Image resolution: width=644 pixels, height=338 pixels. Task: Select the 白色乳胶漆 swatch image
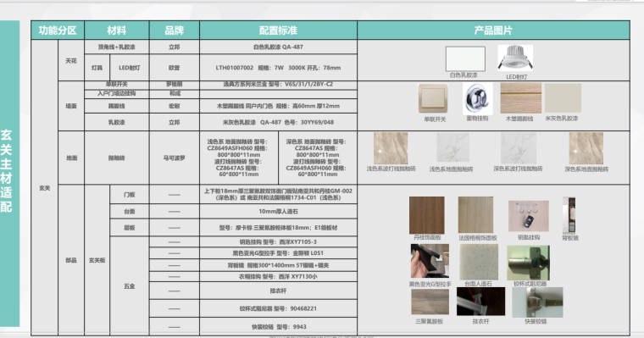point(465,58)
